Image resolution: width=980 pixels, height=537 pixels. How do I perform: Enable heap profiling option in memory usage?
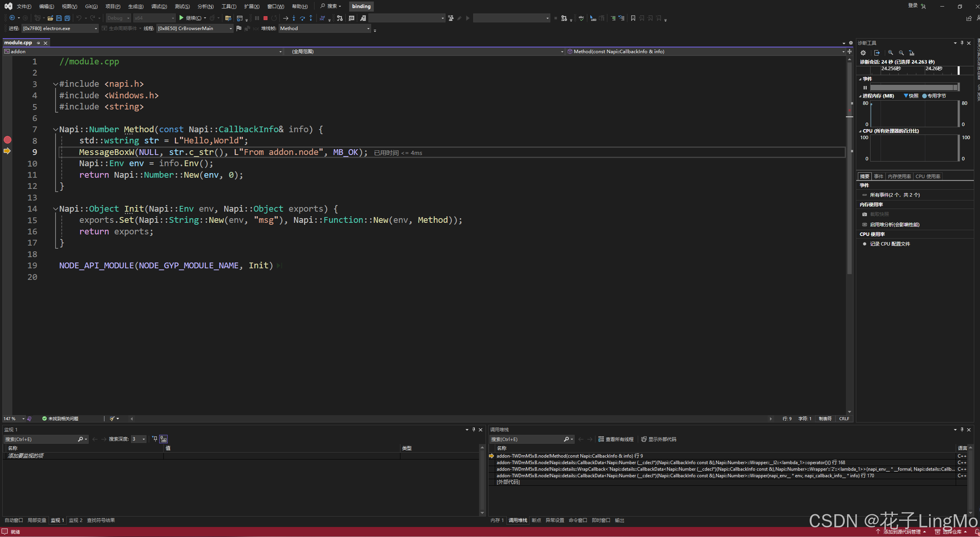(894, 225)
